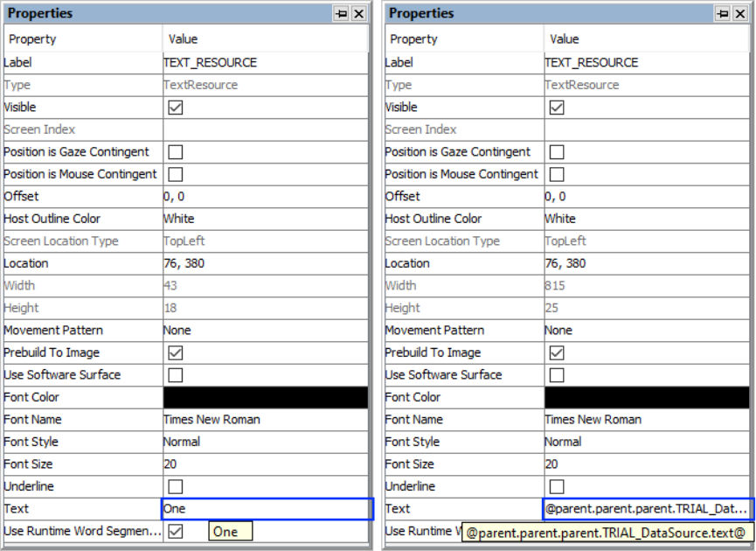
Task: Click the Value column header in right panel
Action: point(647,39)
